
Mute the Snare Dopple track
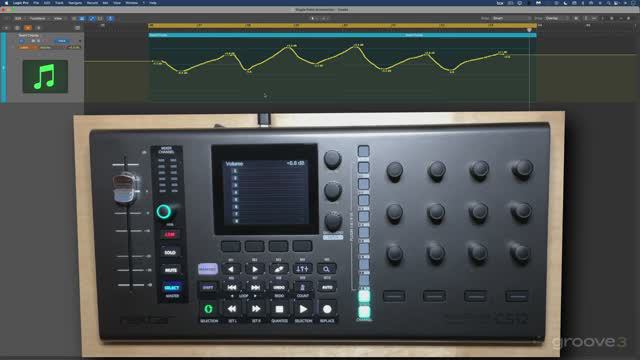coord(33,41)
